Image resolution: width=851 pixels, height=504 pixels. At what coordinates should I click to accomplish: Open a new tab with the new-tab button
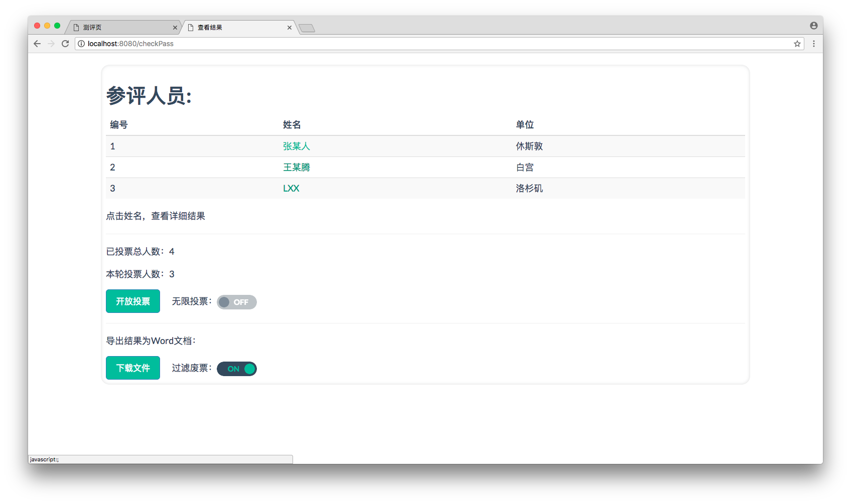pyautogui.click(x=307, y=28)
